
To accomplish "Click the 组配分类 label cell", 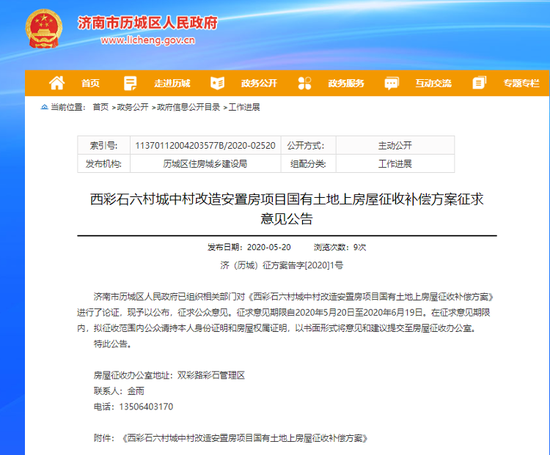I will pos(308,163).
